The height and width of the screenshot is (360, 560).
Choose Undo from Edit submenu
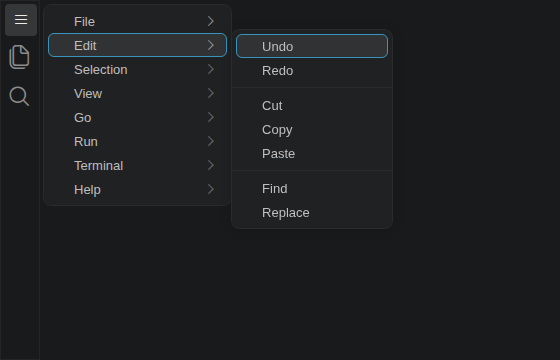pos(312,46)
